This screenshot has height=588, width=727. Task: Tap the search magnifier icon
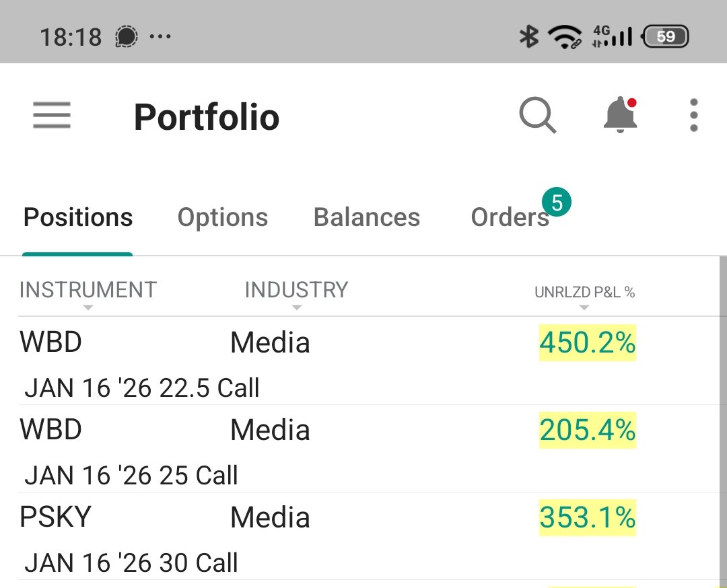click(537, 115)
